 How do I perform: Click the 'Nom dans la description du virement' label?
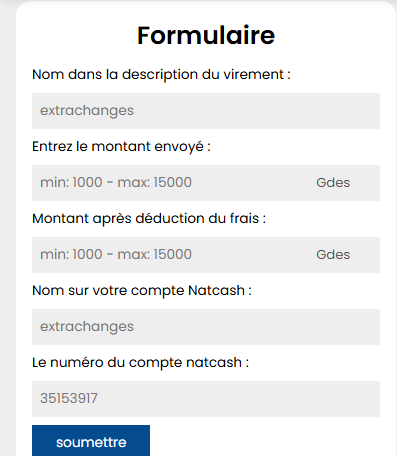tap(161, 74)
